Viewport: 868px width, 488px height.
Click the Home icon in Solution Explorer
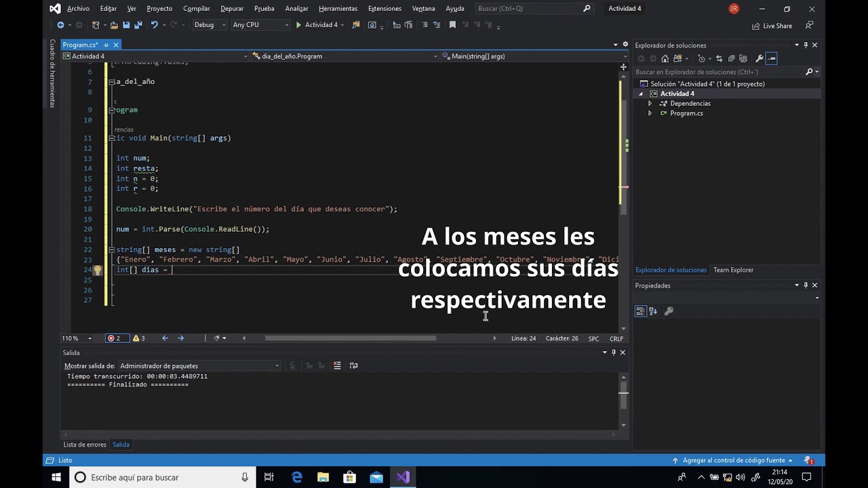665,58
